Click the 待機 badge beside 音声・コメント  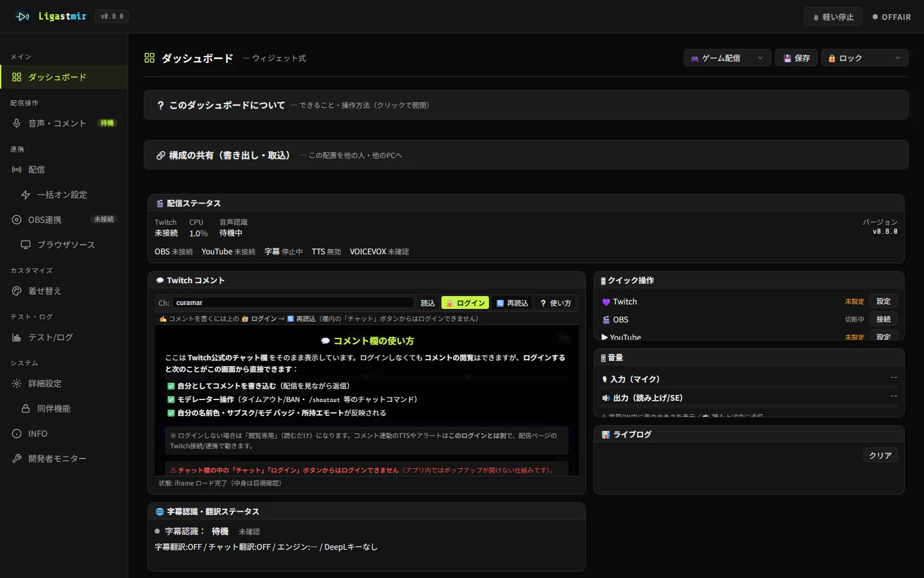tap(107, 123)
